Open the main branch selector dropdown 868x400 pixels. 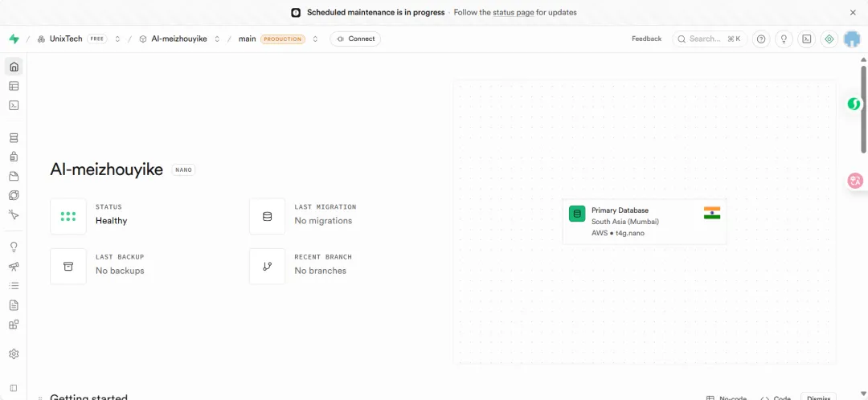tap(315, 39)
